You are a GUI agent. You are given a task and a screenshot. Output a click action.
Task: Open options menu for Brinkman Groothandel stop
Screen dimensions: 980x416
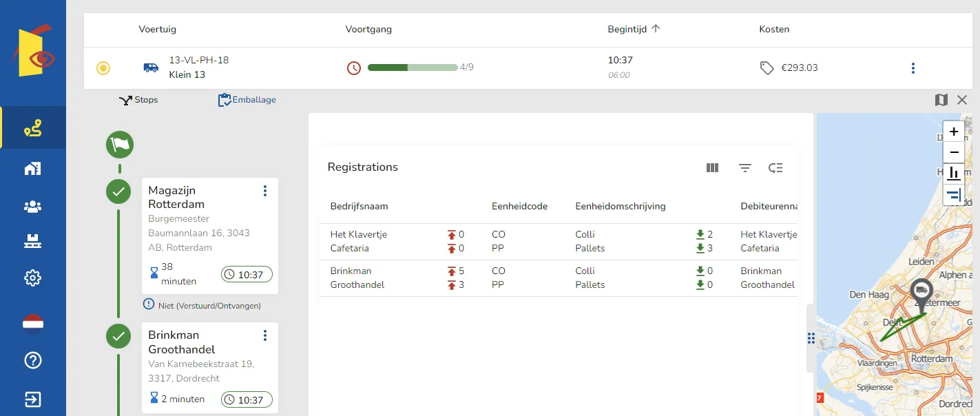click(x=265, y=335)
